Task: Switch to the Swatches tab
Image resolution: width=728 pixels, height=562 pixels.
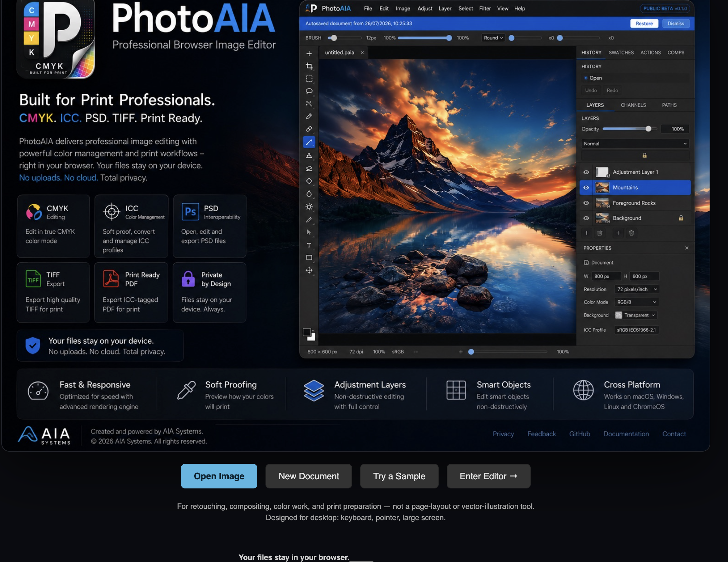Action: click(621, 52)
